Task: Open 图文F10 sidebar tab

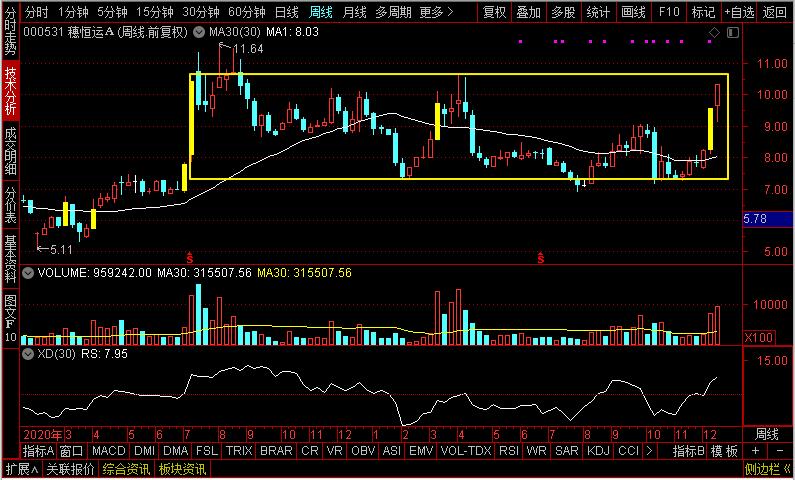Action: [x=10, y=318]
